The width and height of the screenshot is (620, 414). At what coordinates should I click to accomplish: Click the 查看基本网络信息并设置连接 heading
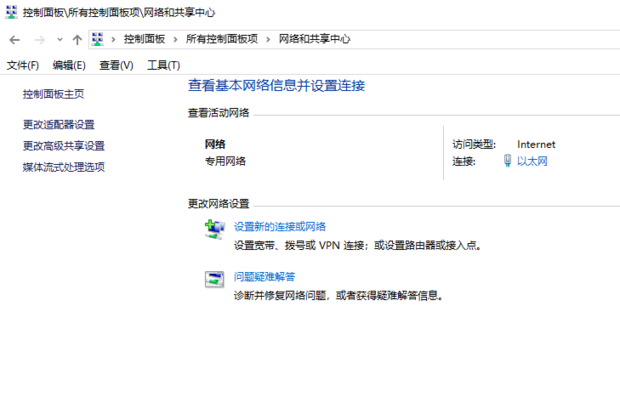click(276, 85)
